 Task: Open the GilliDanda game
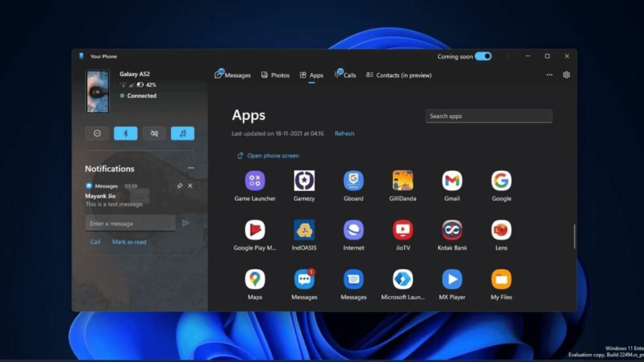pyautogui.click(x=402, y=180)
